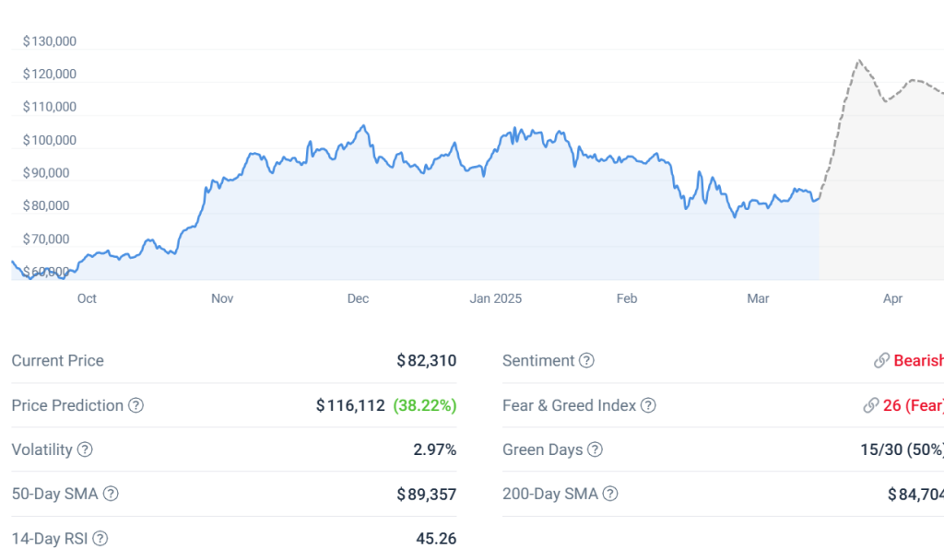Select the Apr marker on the time axis
The image size is (944, 560).
[x=892, y=298]
